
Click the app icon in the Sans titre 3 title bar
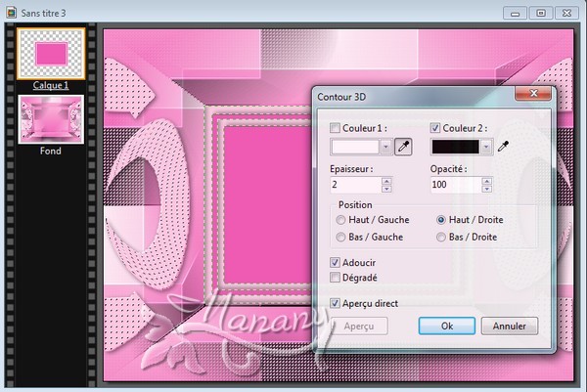[11, 13]
